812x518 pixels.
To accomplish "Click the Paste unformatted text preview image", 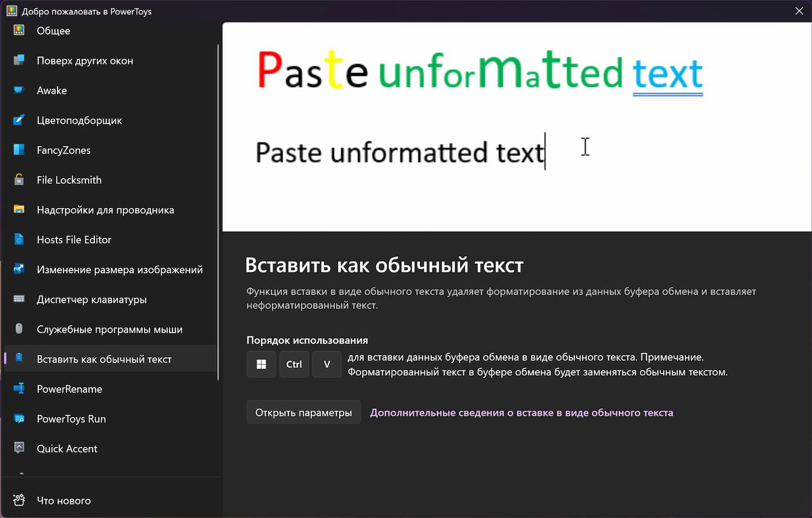I will (x=517, y=127).
